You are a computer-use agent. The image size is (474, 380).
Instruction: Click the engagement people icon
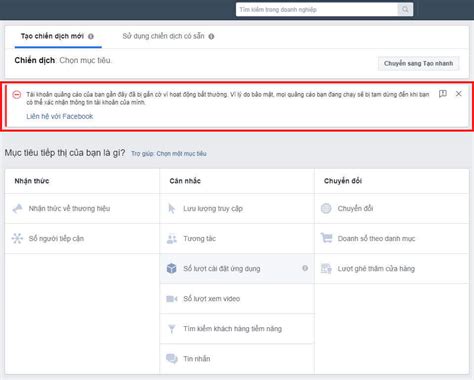[172, 239]
